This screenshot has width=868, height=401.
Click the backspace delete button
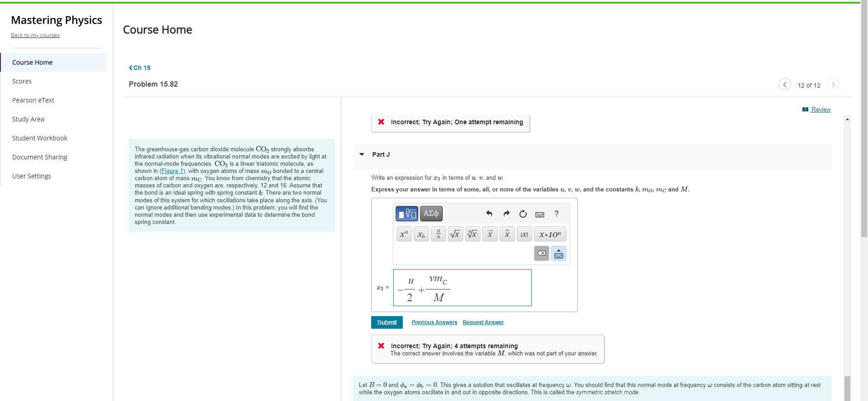[542, 253]
